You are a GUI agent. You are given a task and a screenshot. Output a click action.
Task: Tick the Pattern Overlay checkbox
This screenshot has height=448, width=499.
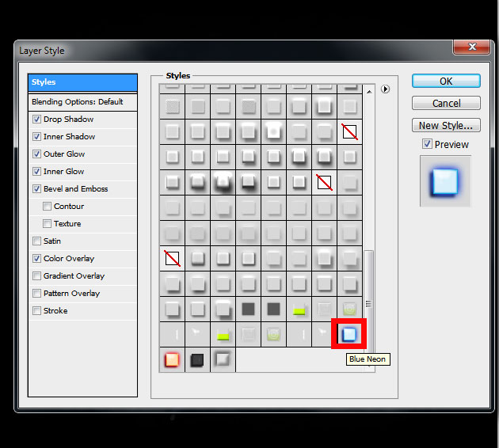[x=37, y=293]
